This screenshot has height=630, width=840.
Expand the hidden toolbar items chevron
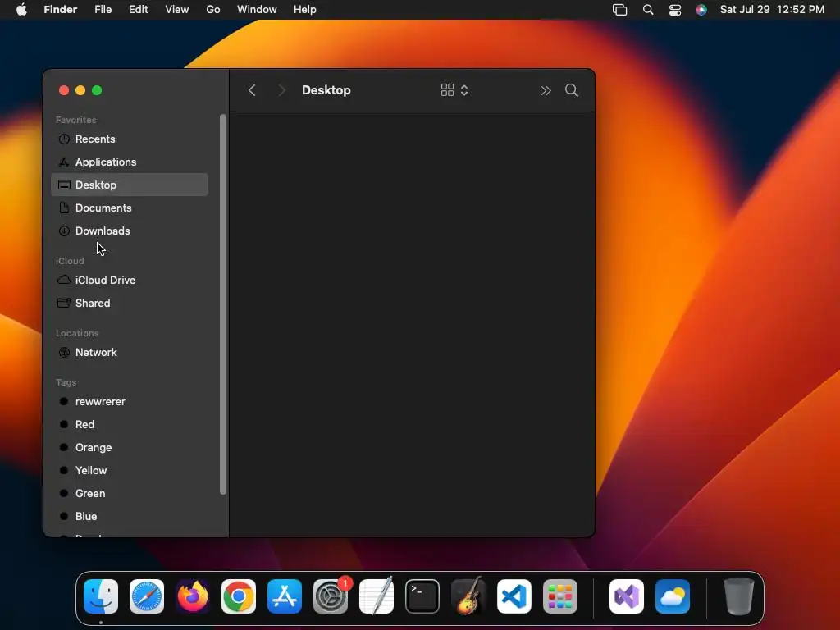[x=546, y=90]
